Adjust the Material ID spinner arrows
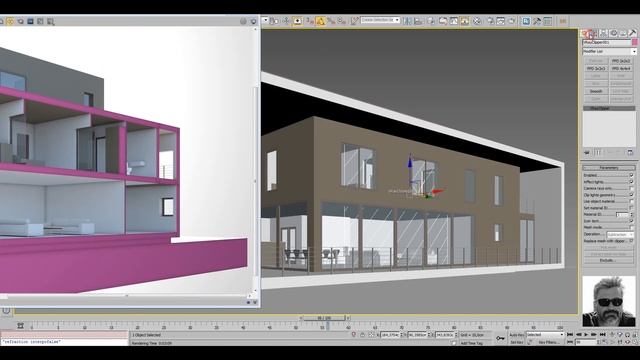The height and width of the screenshot is (360, 640). click(632, 214)
